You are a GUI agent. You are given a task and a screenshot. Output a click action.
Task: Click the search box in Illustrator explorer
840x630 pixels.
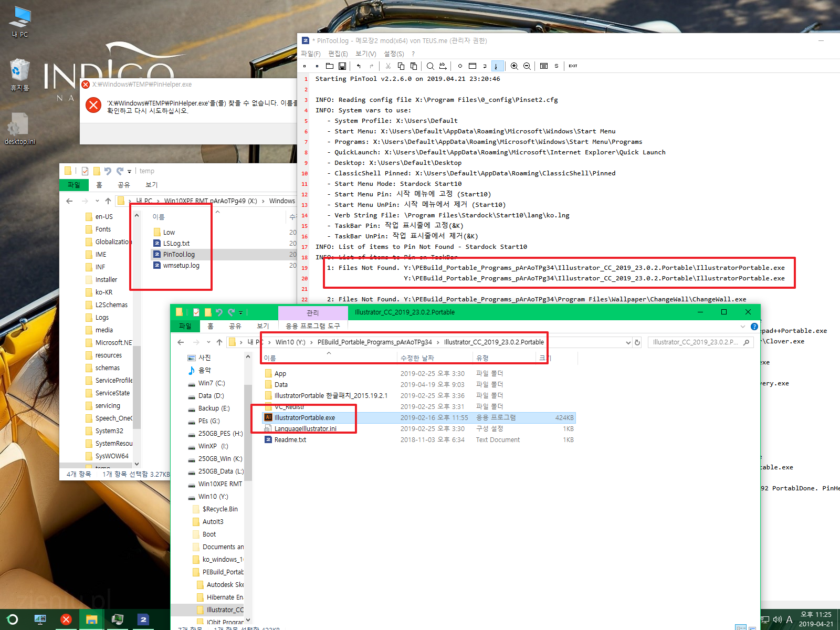pyautogui.click(x=701, y=342)
